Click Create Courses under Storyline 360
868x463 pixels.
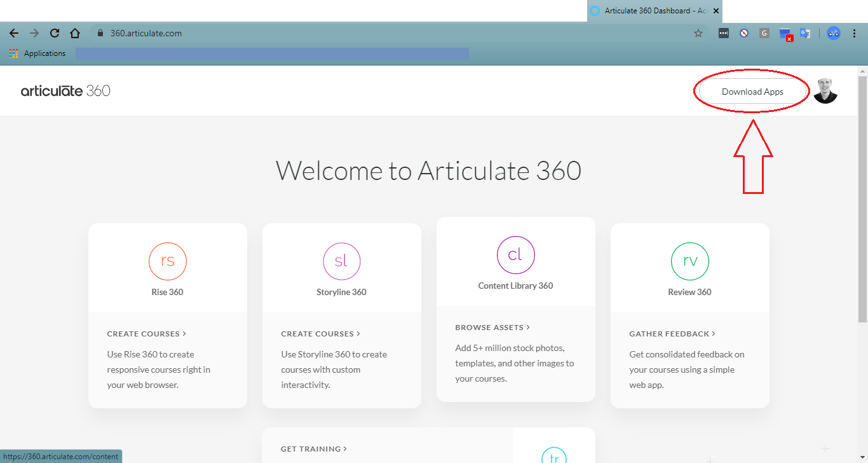[x=321, y=333]
